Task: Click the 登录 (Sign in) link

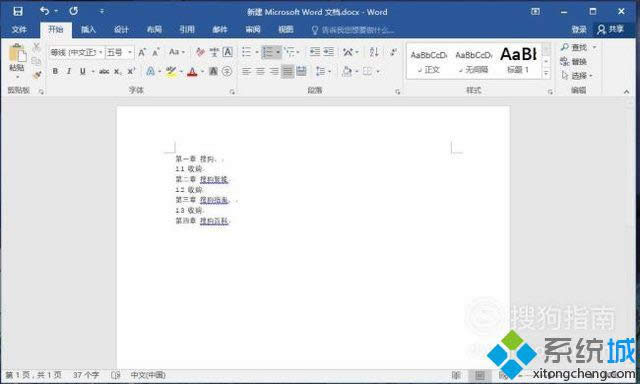Action: (579, 29)
